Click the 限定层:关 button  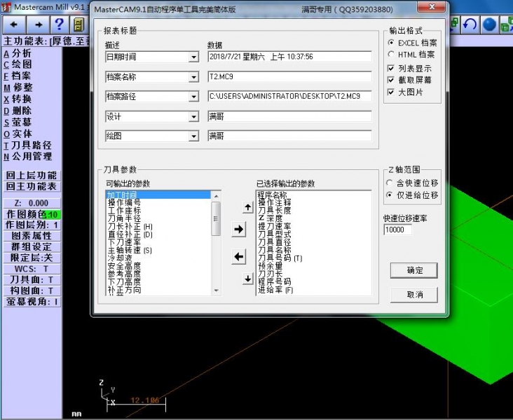click(32, 258)
